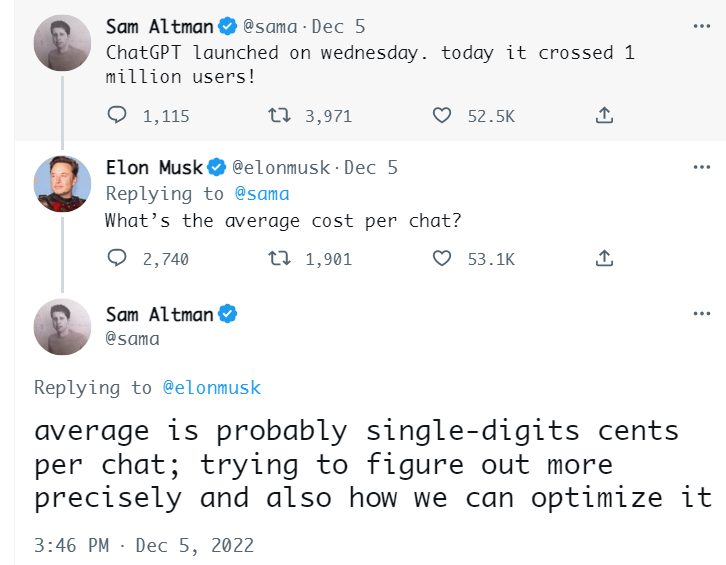Open more options on Elon Musk's tweet
Screen dimensions: 726x565
pos(702,168)
